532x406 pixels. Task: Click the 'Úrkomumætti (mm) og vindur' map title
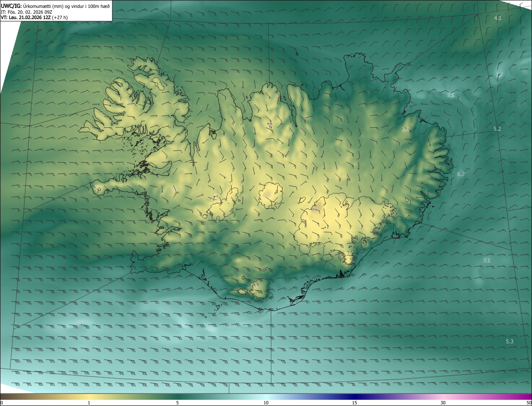(55, 5)
